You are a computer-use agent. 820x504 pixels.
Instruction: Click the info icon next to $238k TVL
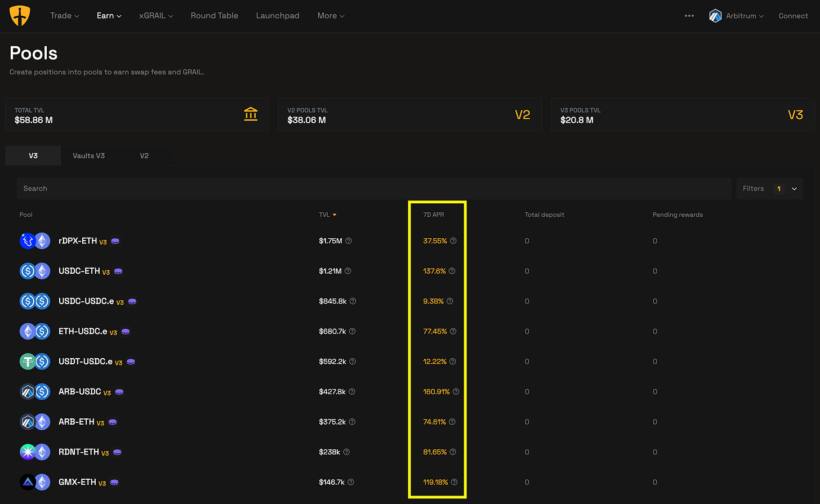click(346, 452)
